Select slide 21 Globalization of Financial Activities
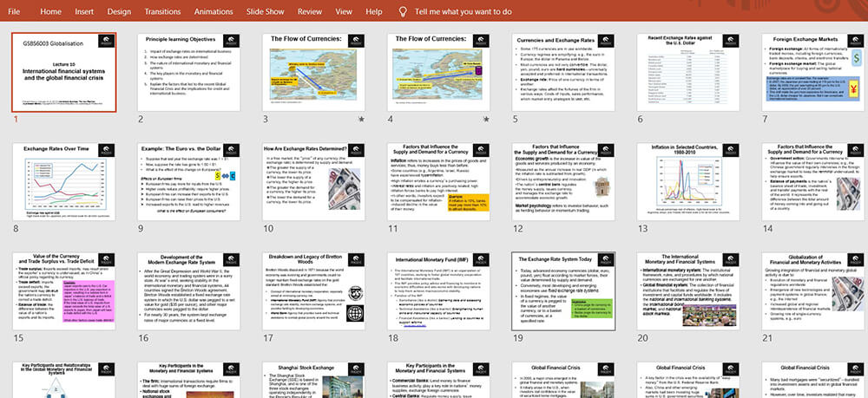Viewport: 868px width, 398px height. coord(813,291)
